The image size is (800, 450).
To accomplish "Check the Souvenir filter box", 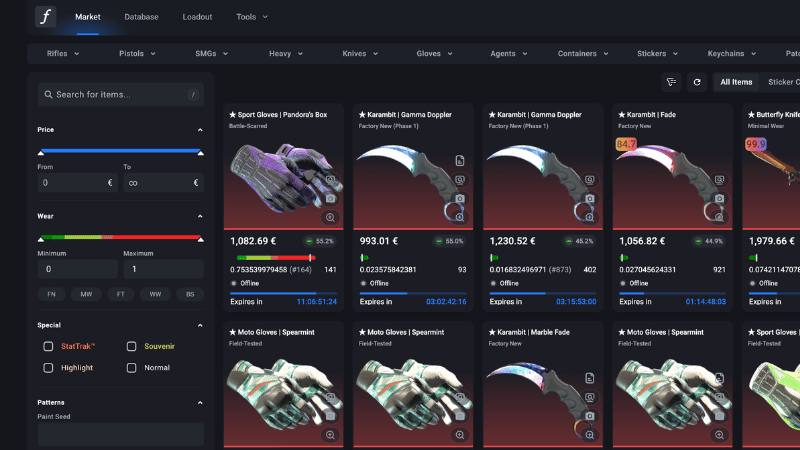I will pyautogui.click(x=132, y=346).
